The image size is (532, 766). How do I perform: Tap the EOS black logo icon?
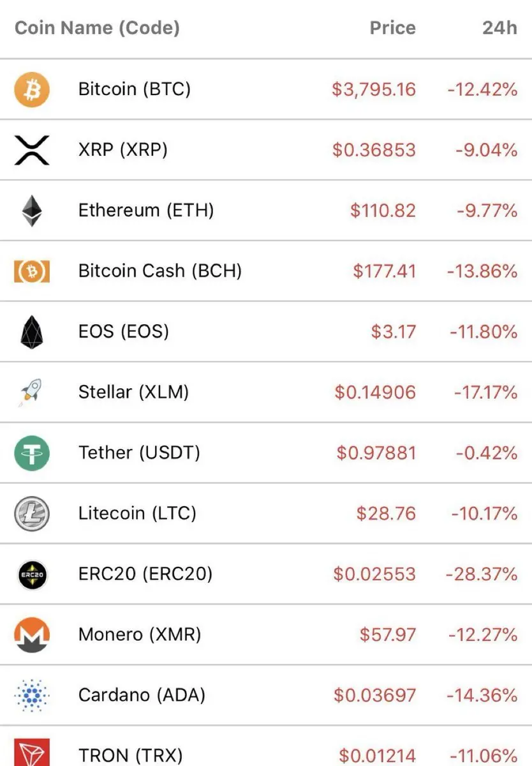(x=31, y=332)
